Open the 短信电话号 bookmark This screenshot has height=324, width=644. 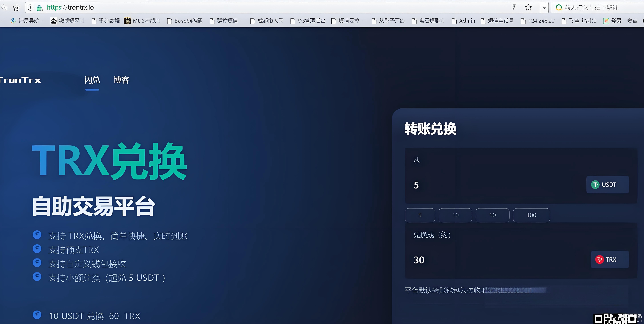[x=497, y=21]
